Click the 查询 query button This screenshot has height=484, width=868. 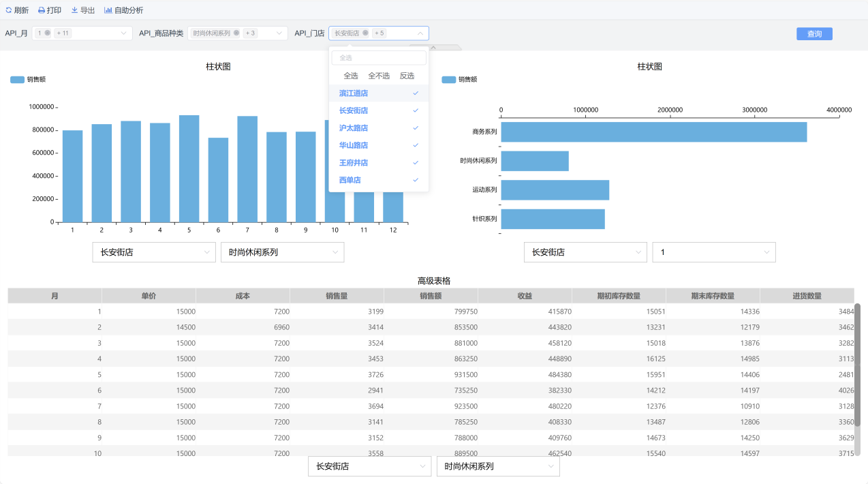pyautogui.click(x=814, y=34)
